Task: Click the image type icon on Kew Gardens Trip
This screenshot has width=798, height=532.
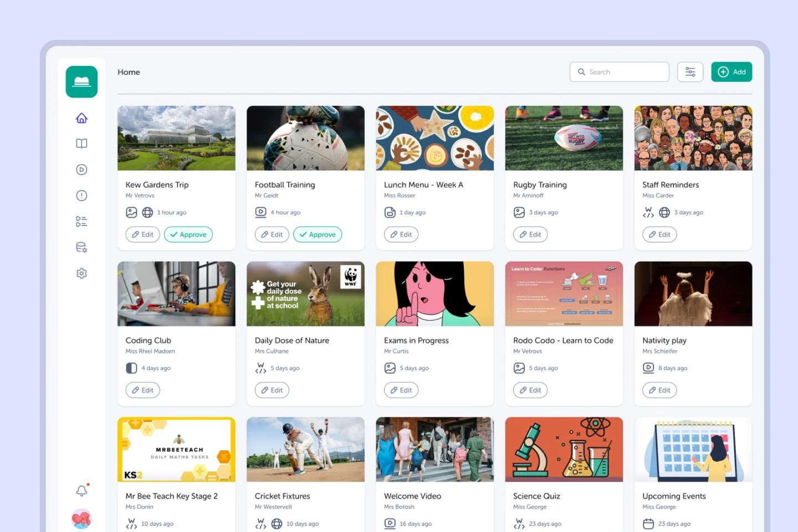Action: coord(131,212)
